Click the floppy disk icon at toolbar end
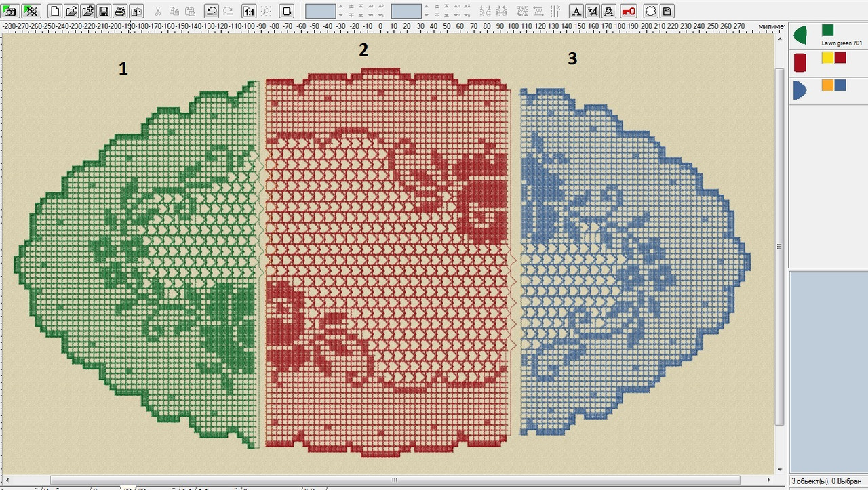 pos(667,11)
